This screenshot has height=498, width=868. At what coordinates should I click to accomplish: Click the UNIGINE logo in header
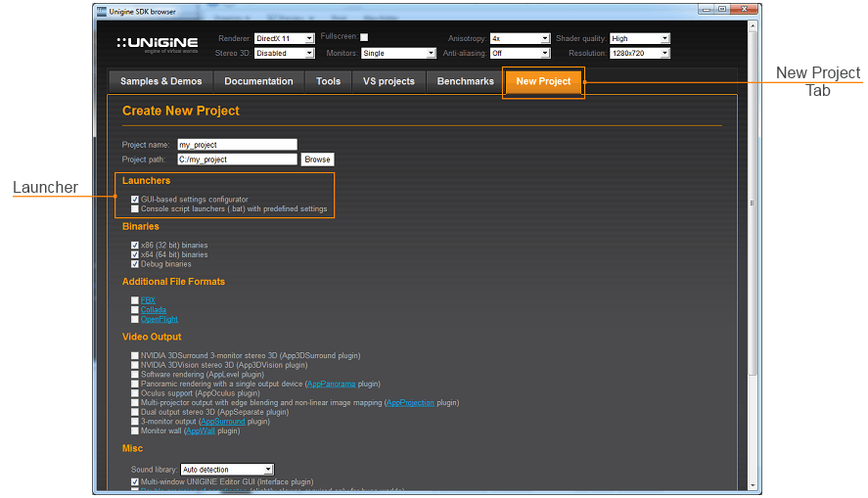point(158,45)
